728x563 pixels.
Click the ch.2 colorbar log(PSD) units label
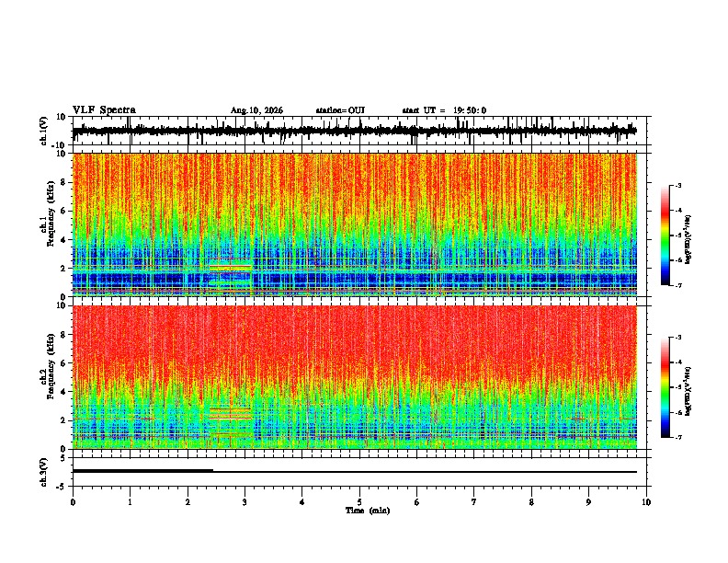click(688, 392)
